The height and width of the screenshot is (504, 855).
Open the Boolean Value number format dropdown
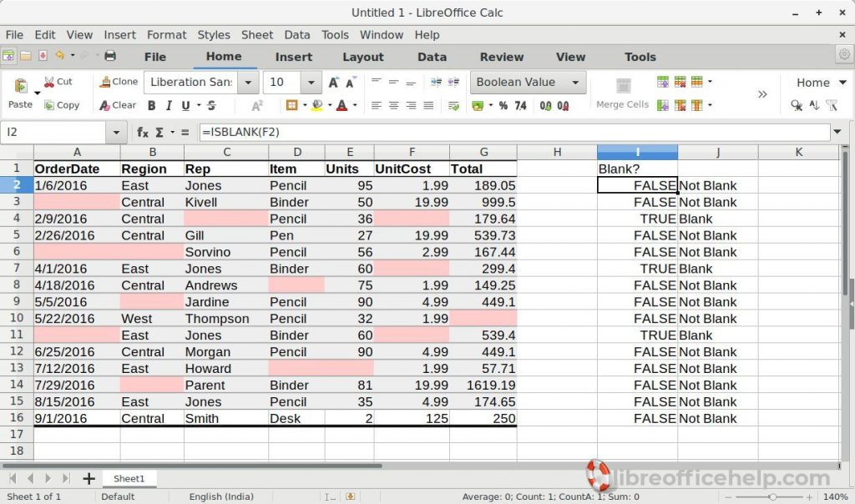click(x=575, y=83)
